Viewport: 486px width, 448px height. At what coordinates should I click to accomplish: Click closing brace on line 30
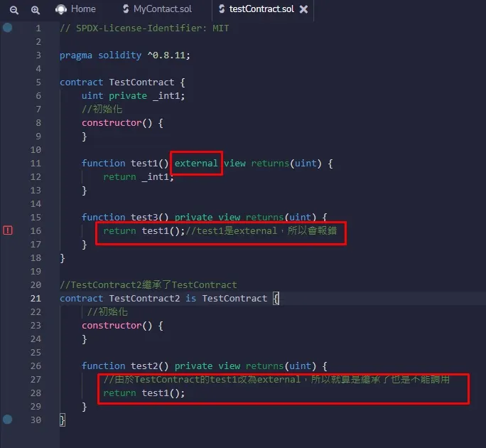(x=63, y=420)
